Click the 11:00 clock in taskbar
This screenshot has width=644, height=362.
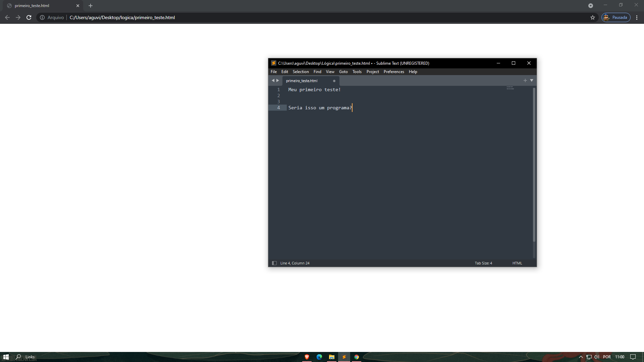click(620, 357)
